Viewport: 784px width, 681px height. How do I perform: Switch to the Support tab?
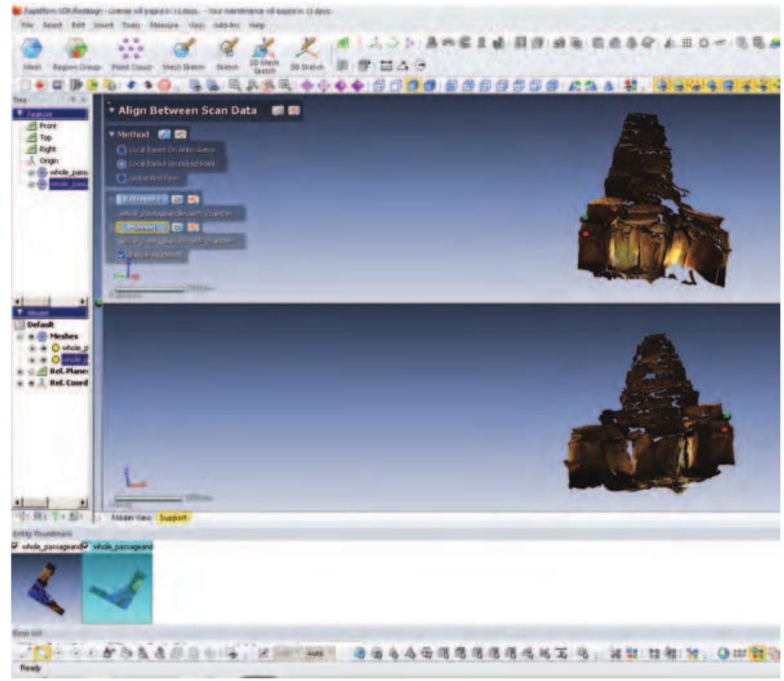point(173,518)
